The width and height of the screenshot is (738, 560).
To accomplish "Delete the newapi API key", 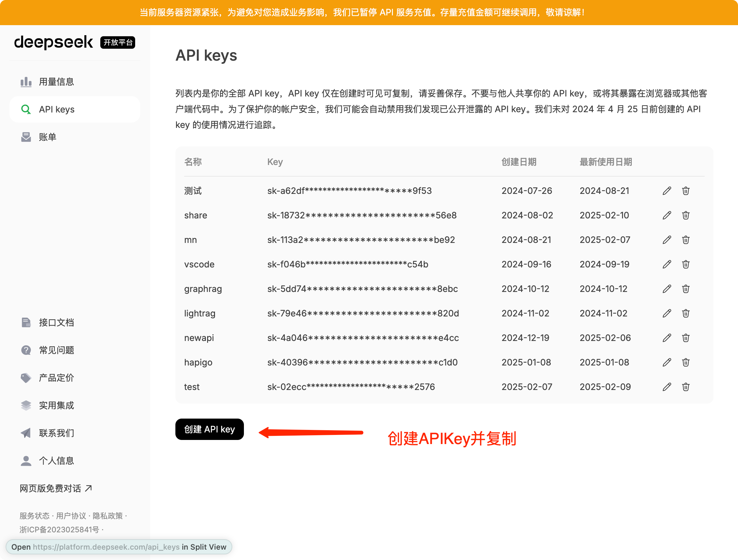I will pyautogui.click(x=686, y=338).
